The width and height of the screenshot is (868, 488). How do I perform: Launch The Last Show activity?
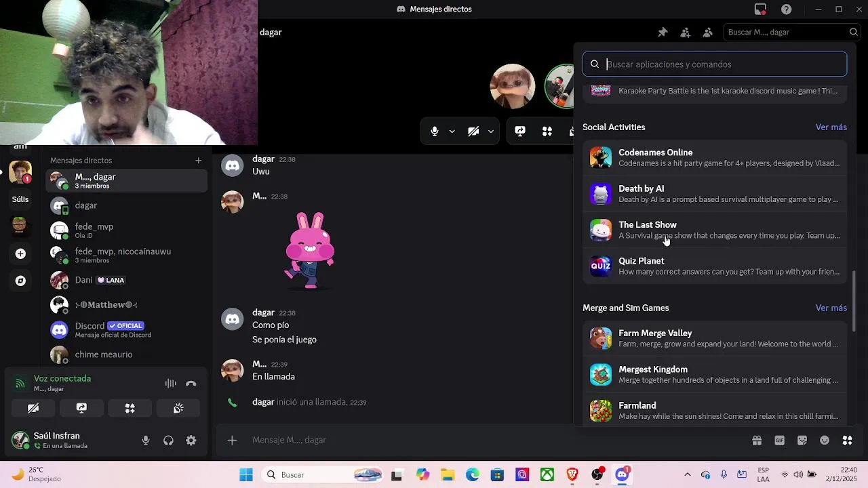pos(715,230)
